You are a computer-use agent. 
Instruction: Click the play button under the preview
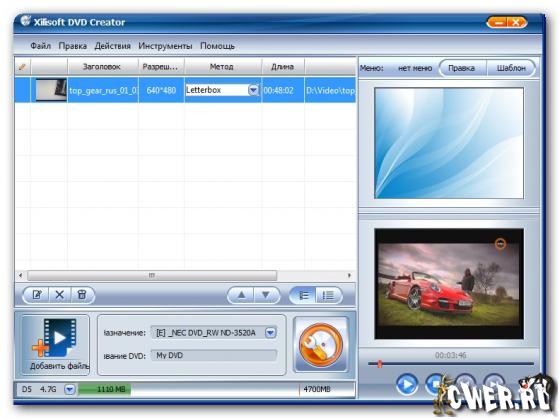coord(407,384)
